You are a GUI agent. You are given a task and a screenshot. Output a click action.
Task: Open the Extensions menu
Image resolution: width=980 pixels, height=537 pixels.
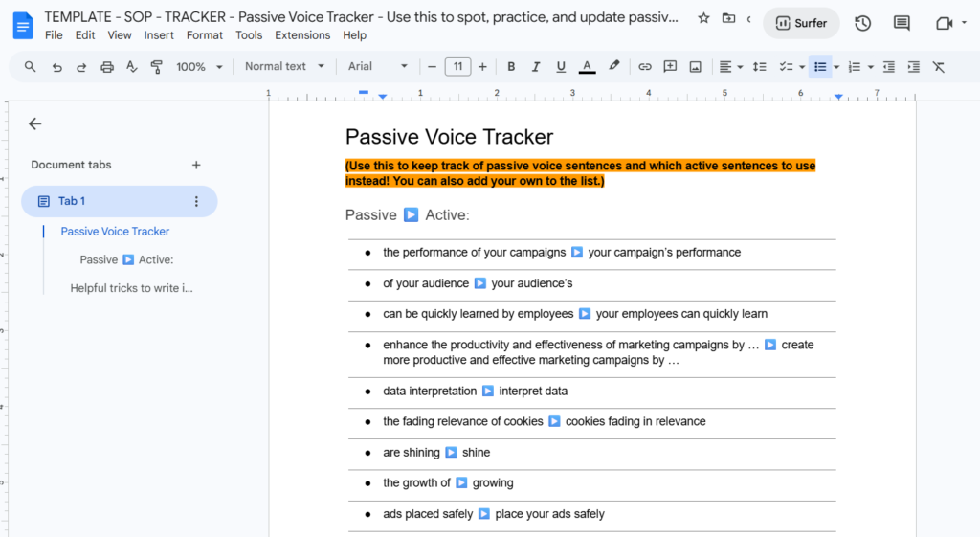pos(302,35)
